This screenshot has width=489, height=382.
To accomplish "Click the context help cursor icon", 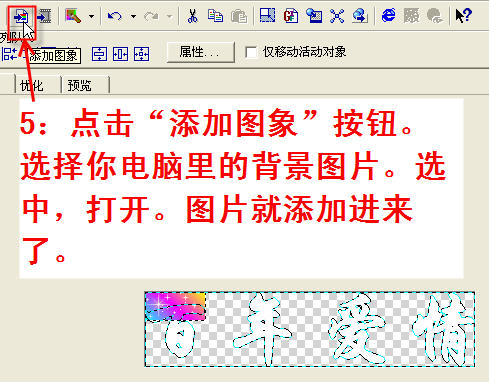I will coord(464,15).
